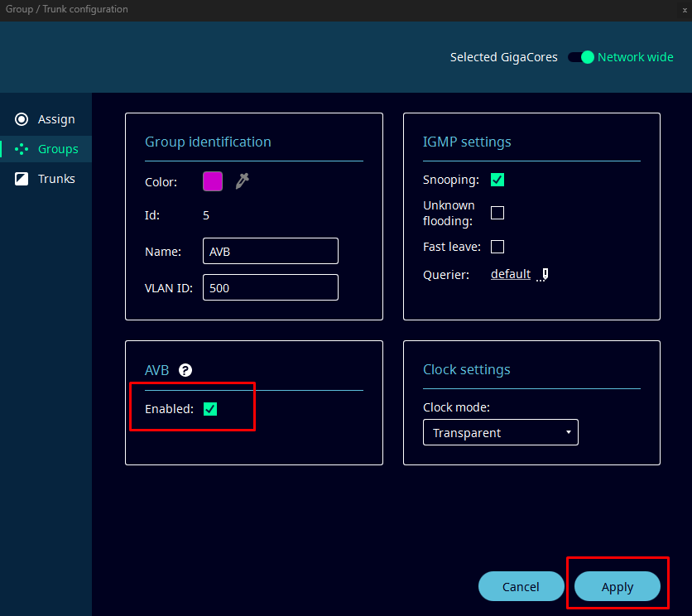Viewport: 692px width, 616px height.
Task: Click the Selected GigaCores label
Action: click(503, 57)
